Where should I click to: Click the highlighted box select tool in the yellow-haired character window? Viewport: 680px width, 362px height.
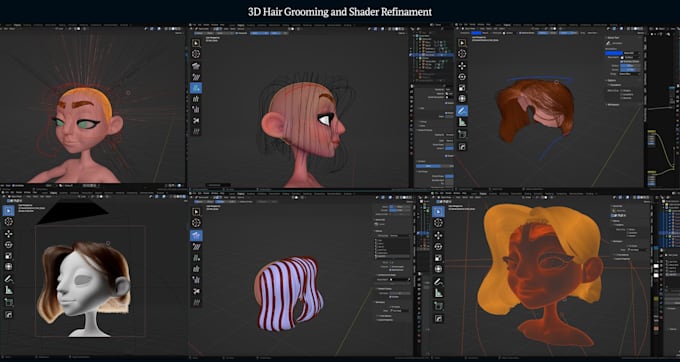tap(438, 212)
